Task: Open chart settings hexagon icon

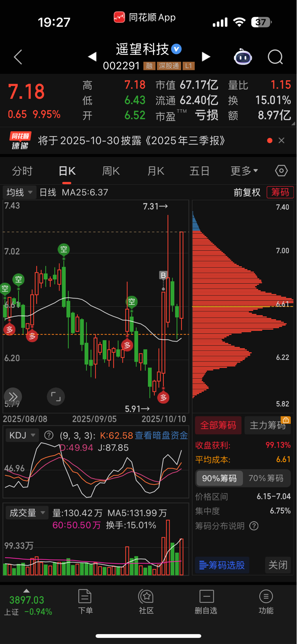Action: tap(281, 171)
